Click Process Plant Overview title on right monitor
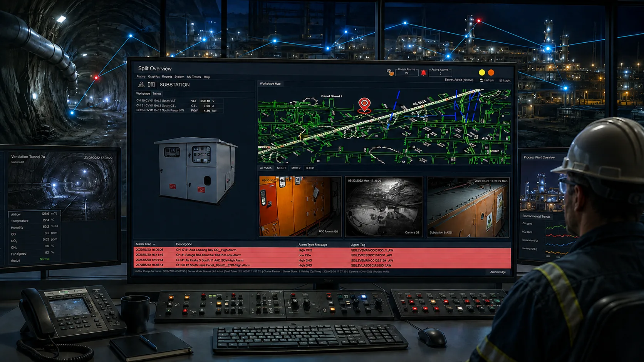 [539, 157]
